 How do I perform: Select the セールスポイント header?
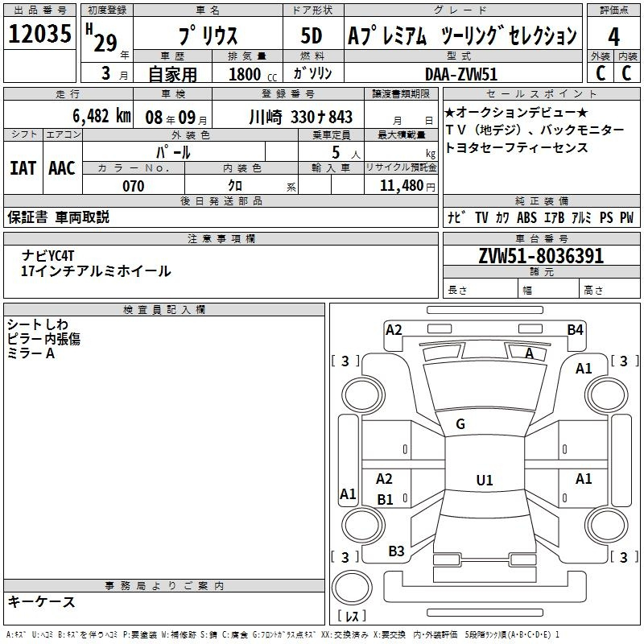[541, 93]
